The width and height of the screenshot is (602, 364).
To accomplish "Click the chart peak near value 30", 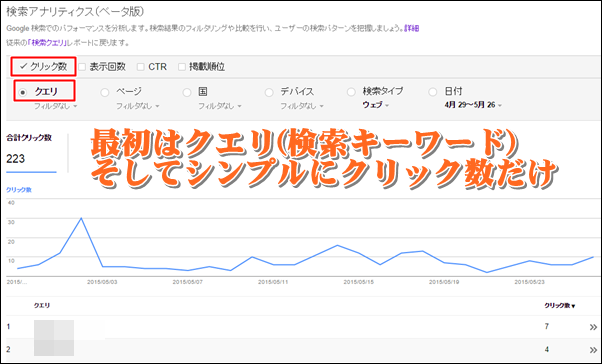I will tap(81, 218).
